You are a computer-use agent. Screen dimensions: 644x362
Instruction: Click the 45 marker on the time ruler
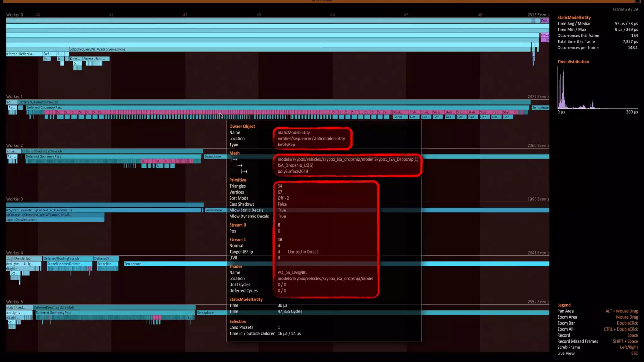point(406,15)
